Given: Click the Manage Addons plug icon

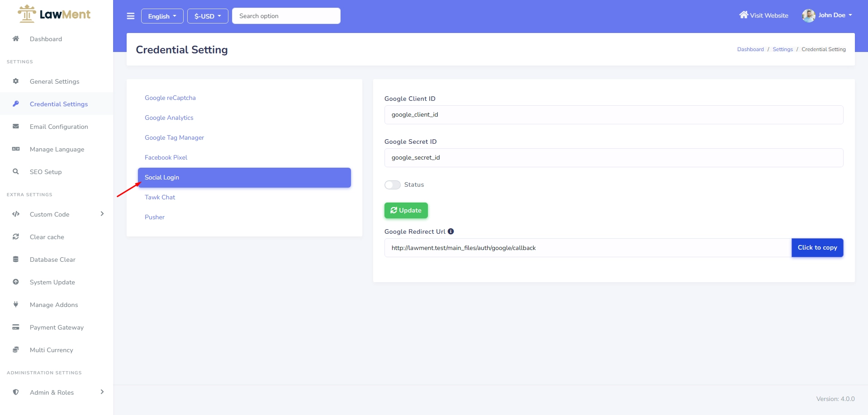Looking at the screenshot, I should pyautogui.click(x=16, y=304).
